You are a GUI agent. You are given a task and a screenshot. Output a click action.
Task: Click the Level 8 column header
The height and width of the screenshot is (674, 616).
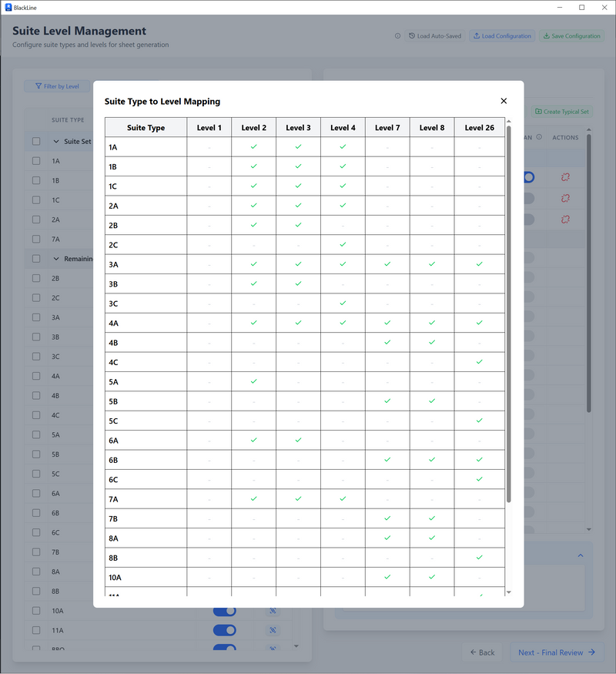click(x=432, y=128)
